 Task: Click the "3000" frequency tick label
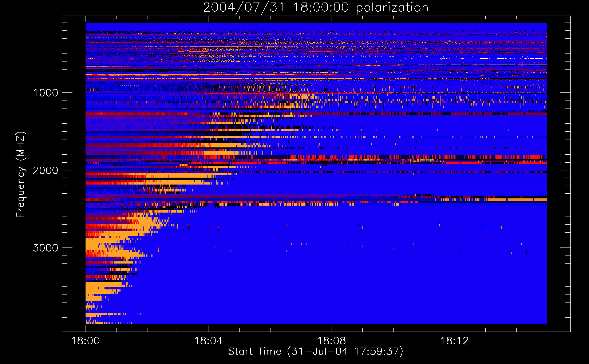(46, 248)
